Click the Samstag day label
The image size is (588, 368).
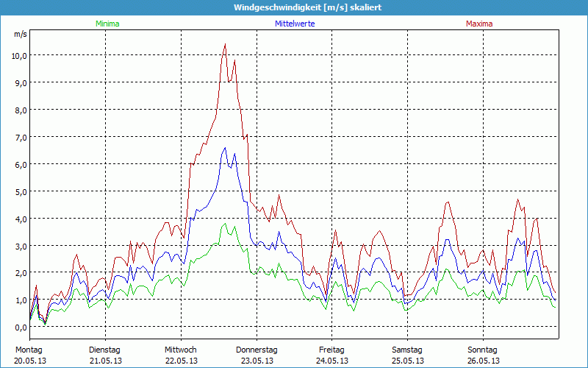tap(407, 350)
